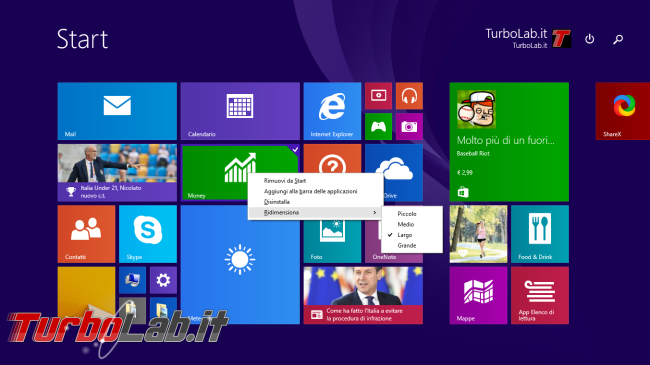The height and width of the screenshot is (365, 650).
Task: Open the Store Baseball Riot tile
Action: click(509, 142)
